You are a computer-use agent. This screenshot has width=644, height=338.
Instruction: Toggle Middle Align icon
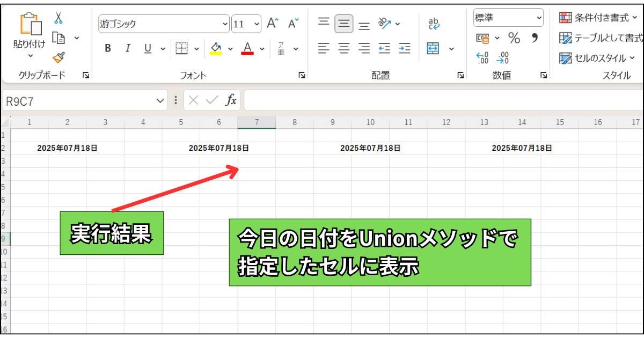click(344, 24)
